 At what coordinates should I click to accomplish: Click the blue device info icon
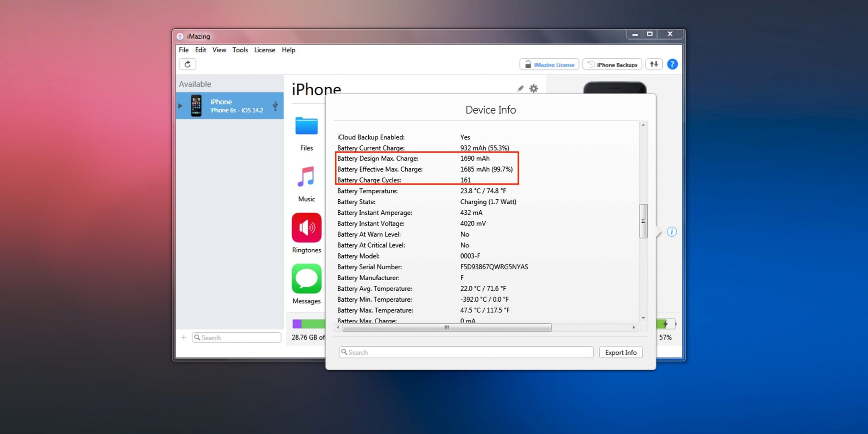tap(672, 232)
